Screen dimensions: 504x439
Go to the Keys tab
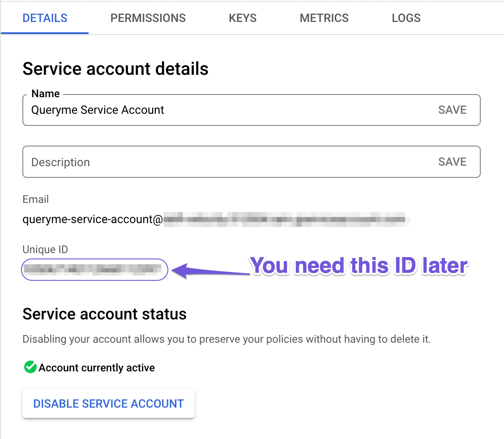pos(243,18)
